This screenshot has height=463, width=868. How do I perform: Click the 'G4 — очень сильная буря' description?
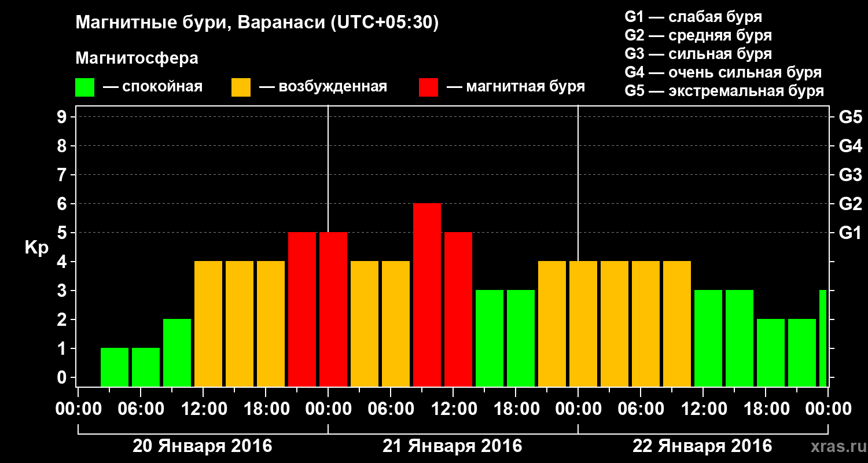coord(723,72)
